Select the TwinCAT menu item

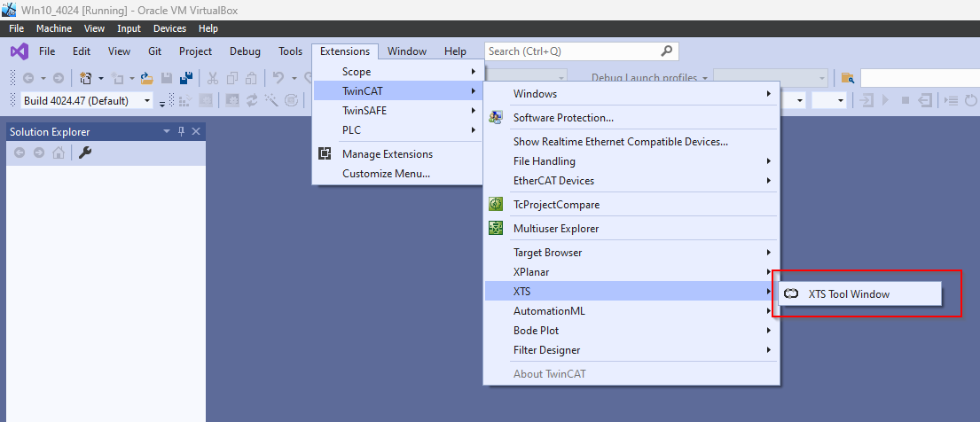[397, 91]
